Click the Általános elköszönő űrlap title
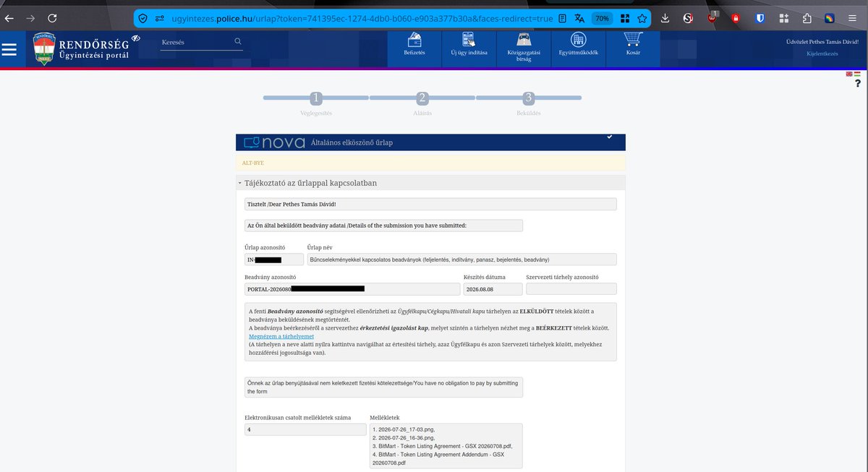The height and width of the screenshot is (472, 868). (352, 142)
